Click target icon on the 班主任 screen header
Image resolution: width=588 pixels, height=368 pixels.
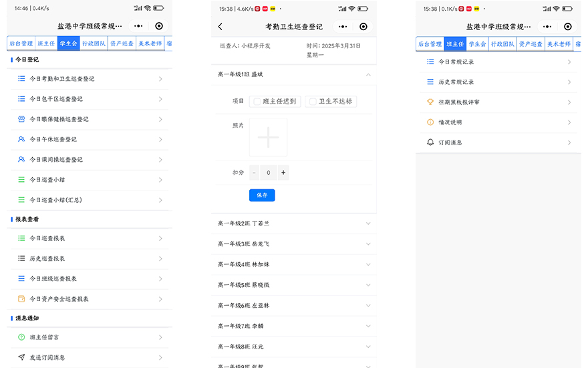[x=568, y=27]
